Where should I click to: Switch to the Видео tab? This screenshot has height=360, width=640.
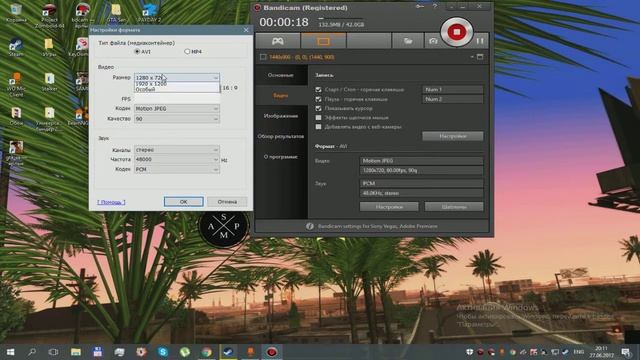(281, 96)
